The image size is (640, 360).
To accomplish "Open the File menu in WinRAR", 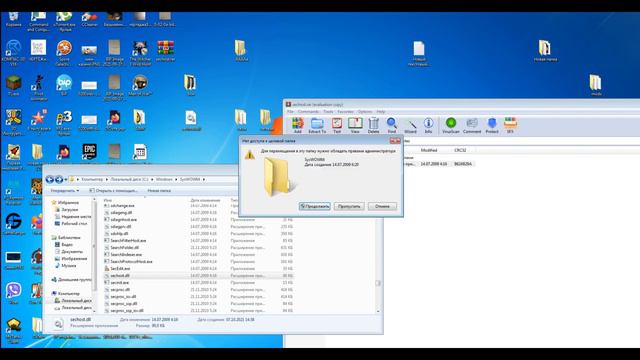I will (x=290, y=111).
